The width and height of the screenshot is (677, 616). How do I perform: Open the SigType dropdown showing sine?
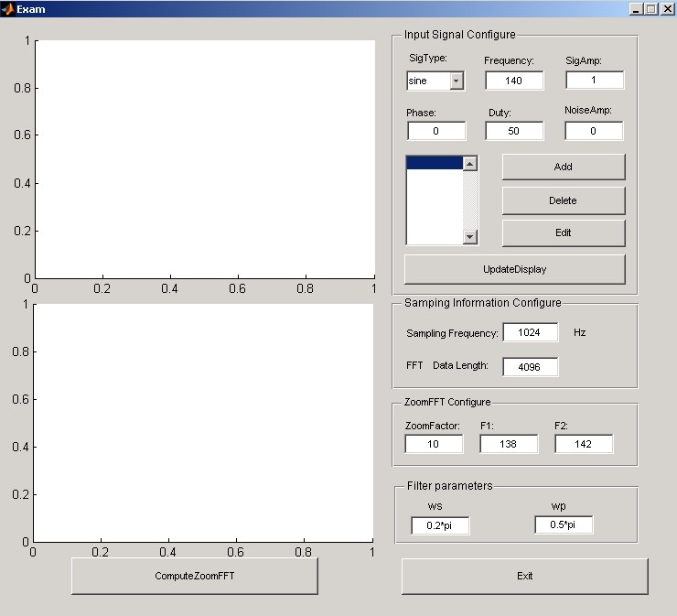435,81
